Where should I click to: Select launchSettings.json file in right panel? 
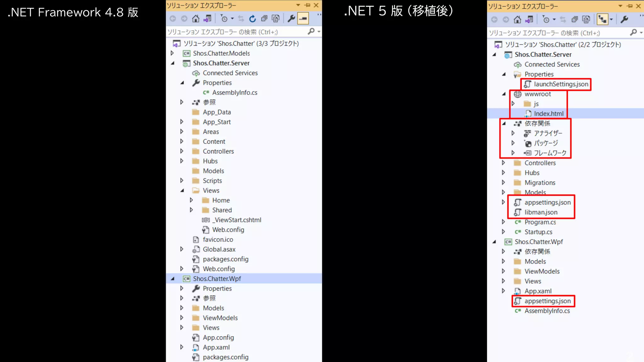coord(561,84)
